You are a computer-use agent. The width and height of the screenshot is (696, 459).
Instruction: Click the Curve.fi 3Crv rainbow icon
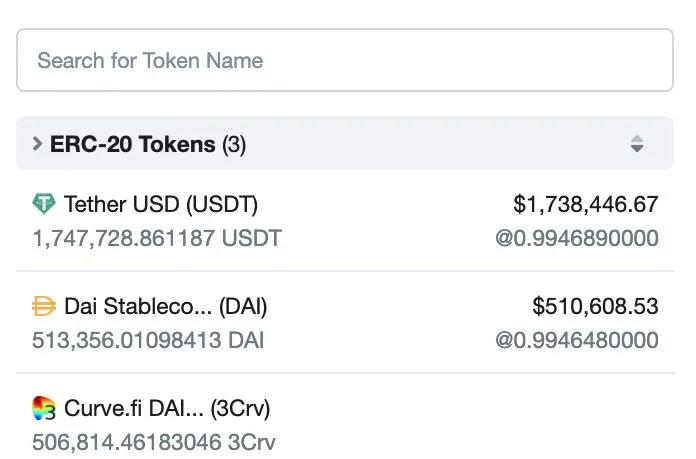coord(44,408)
